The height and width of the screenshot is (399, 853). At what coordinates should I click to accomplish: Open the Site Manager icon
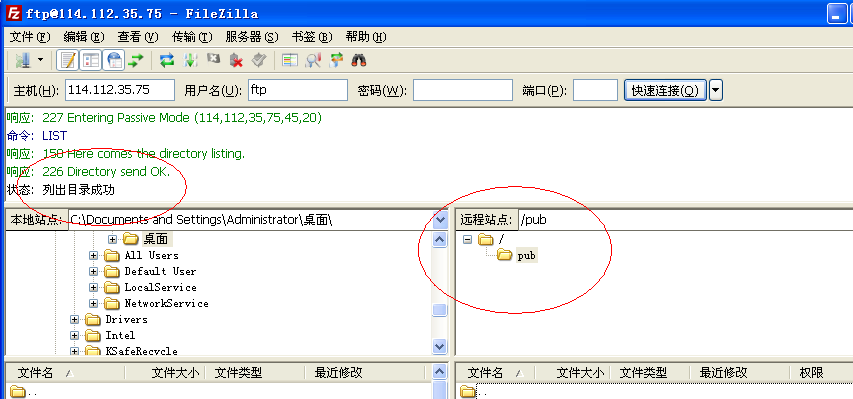(x=22, y=60)
